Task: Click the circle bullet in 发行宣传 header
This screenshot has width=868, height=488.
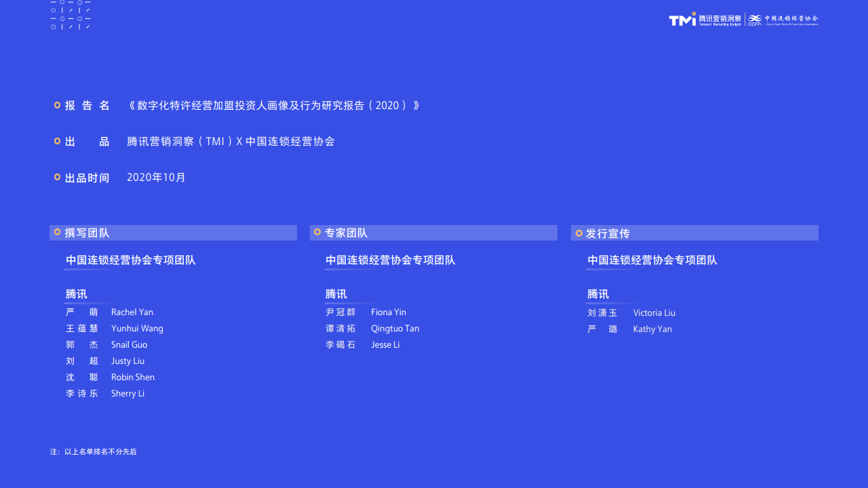Action: pyautogui.click(x=579, y=233)
